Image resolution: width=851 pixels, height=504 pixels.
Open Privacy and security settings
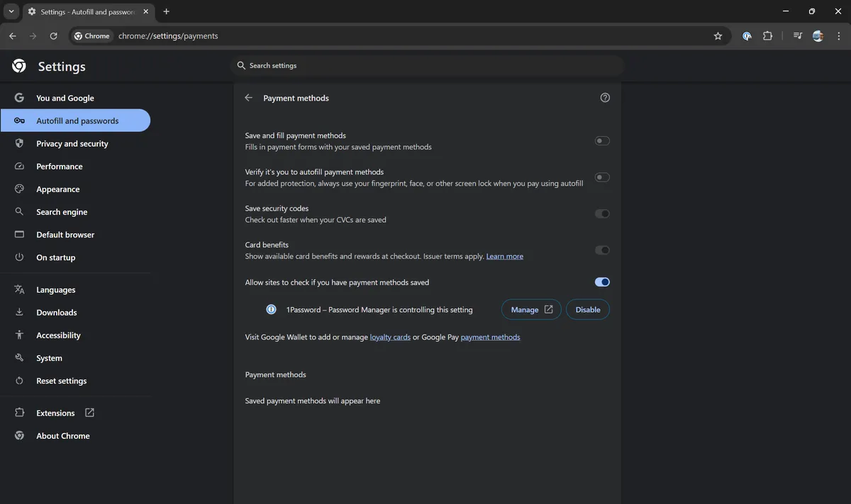(72, 144)
